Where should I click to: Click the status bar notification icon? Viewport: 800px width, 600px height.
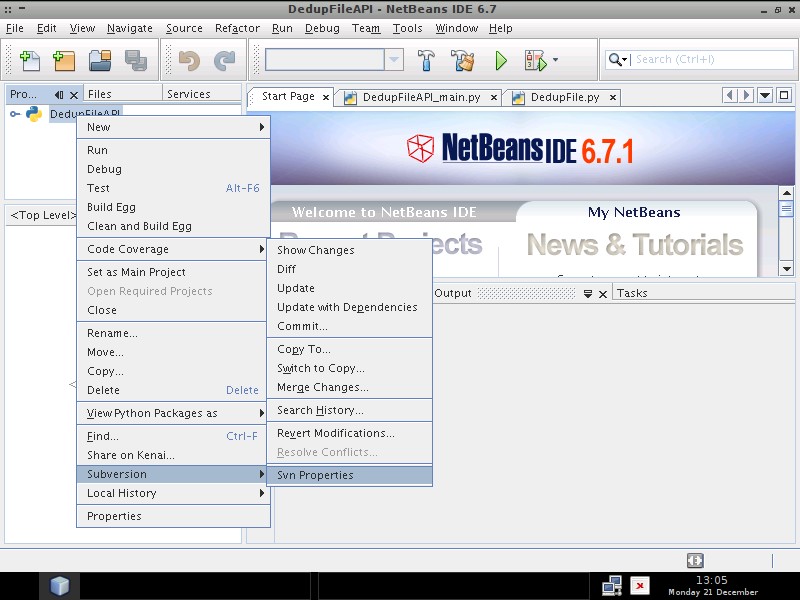pos(695,560)
